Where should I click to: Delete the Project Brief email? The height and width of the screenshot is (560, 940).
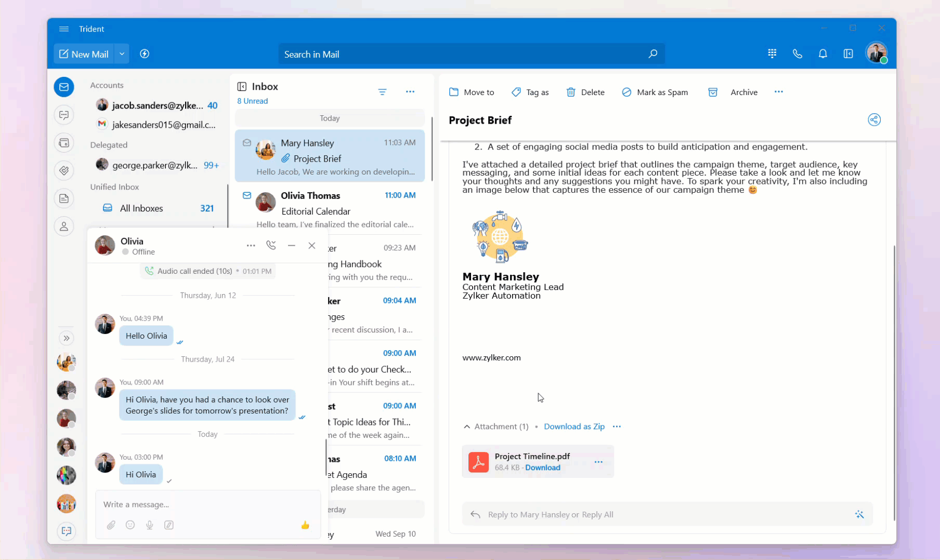585,92
